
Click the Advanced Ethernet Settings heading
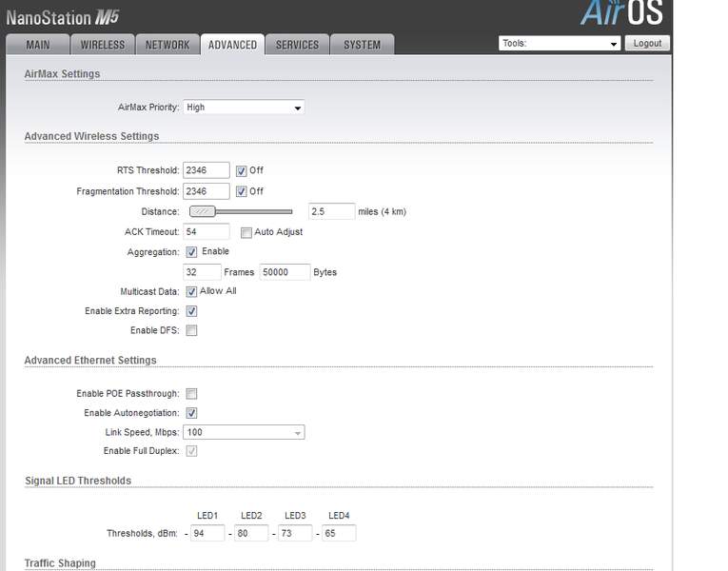point(90,361)
